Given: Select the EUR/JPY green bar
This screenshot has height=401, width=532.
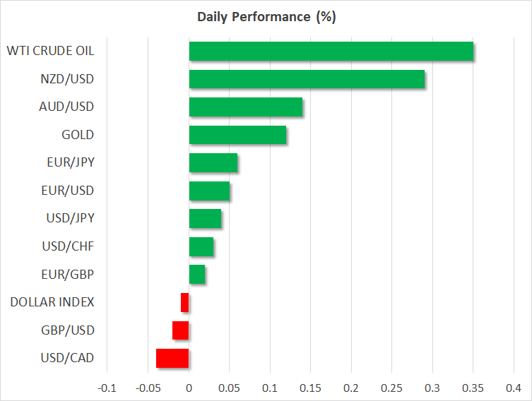Looking at the screenshot, I should point(213,162).
